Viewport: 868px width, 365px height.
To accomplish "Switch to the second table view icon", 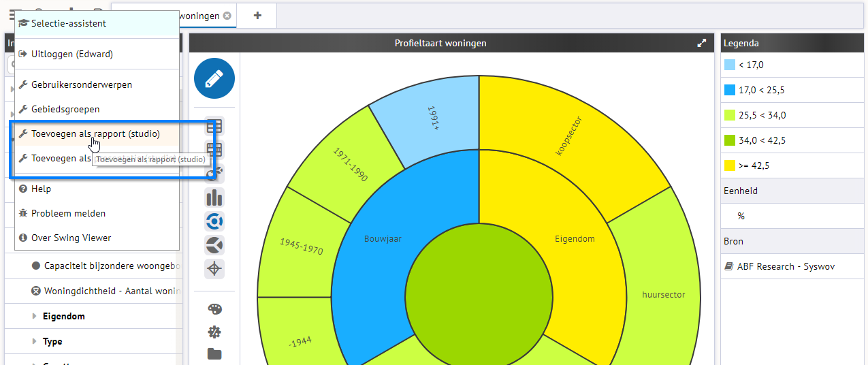I will click(214, 150).
